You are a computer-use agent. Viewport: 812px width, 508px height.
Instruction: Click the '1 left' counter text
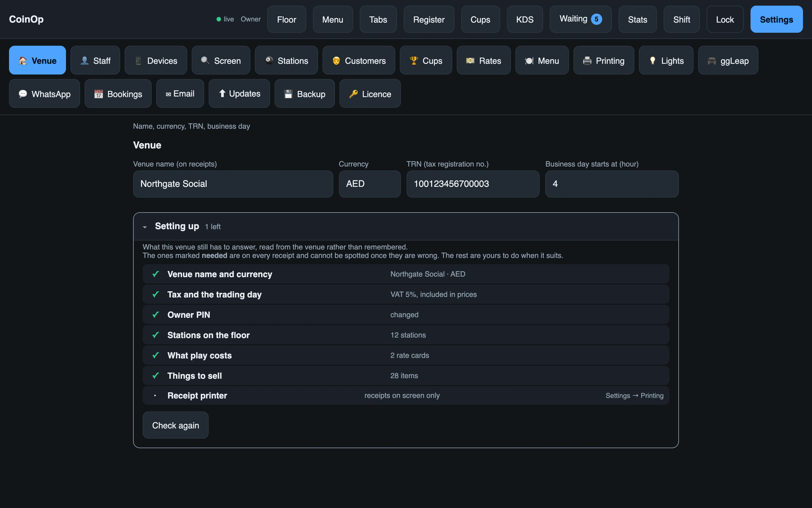click(213, 227)
